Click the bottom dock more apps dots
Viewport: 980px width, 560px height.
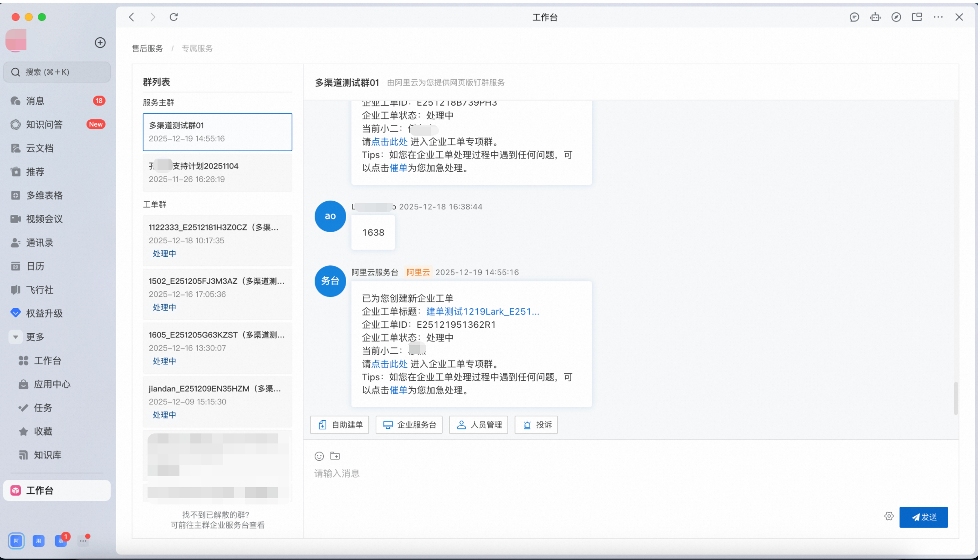tap(83, 541)
